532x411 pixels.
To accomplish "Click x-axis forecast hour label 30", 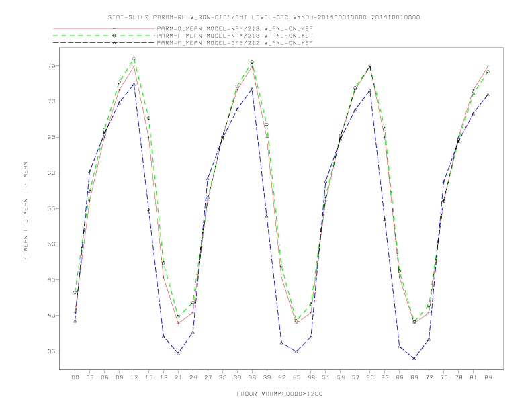I will 222,377.
